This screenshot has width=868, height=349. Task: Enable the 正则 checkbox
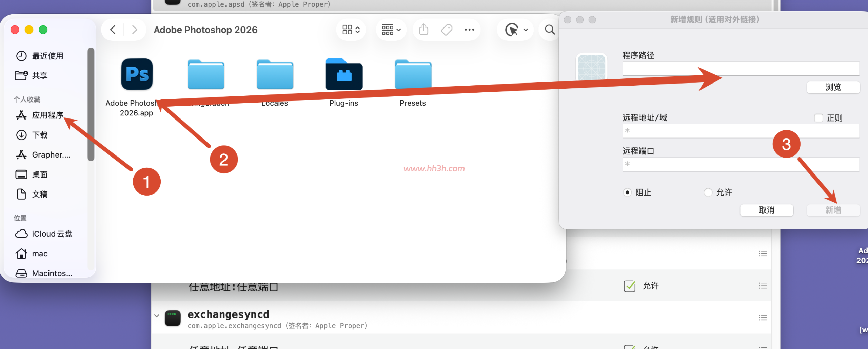(x=818, y=118)
